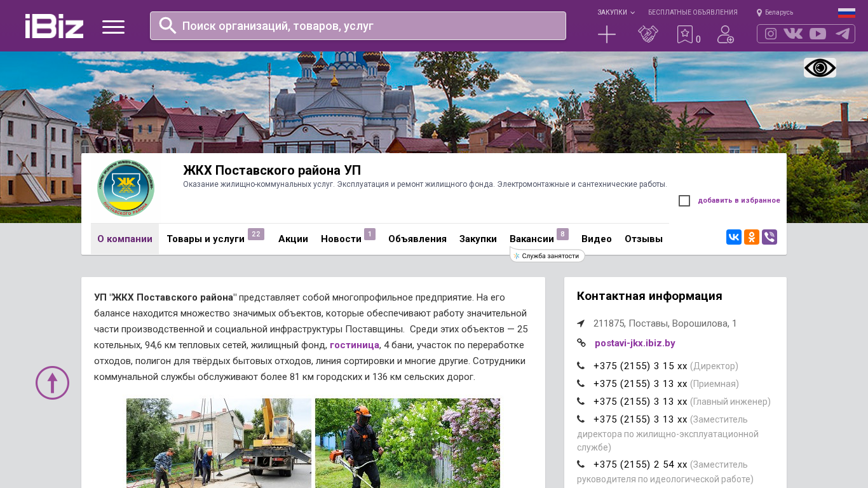Screen dimensions: 868x488
Task: Open the crane truck photo
Action: click(x=219, y=443)
